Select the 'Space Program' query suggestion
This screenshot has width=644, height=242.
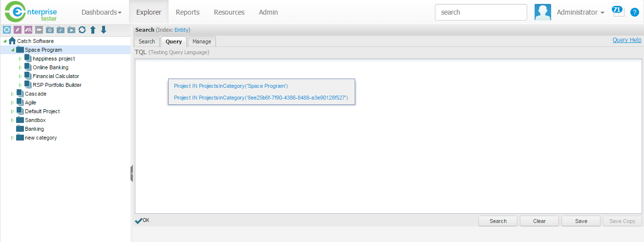tap(231, 86)
